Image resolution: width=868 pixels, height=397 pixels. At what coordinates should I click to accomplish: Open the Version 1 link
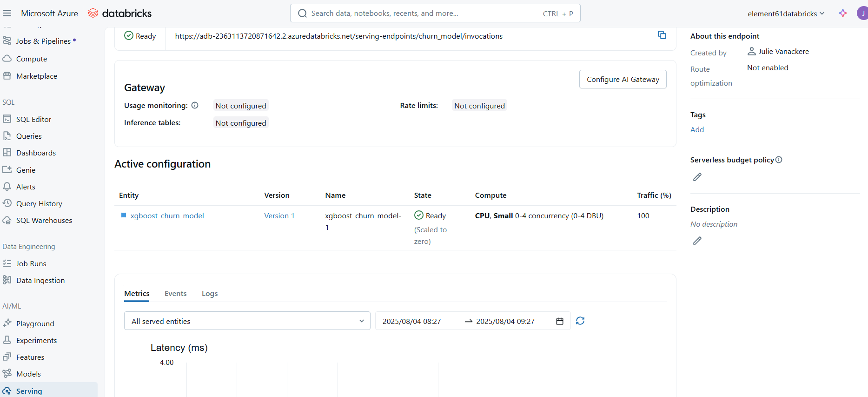pos(279,215)
